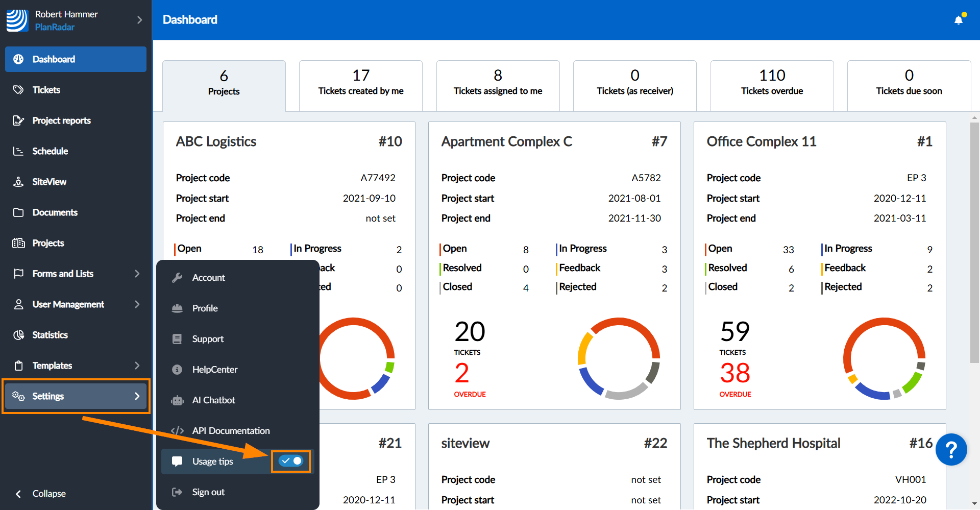
Task: Toggle the Usage tips switch off
Action: tap(291, 461)
